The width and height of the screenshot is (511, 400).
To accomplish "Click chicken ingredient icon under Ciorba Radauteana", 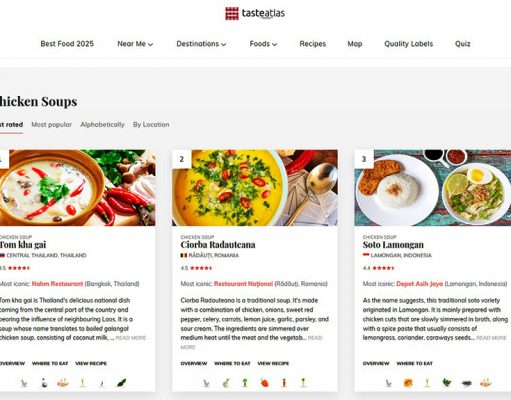I will coord(206,383).
